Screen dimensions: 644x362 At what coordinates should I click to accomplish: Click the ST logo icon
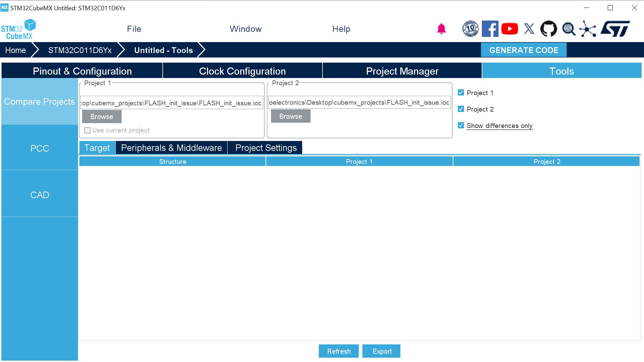615,29
